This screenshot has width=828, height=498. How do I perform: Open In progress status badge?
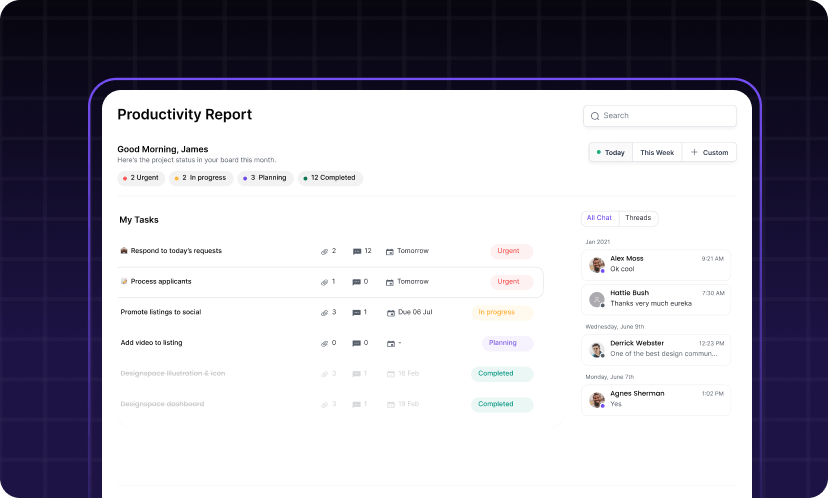pos(497,313)
